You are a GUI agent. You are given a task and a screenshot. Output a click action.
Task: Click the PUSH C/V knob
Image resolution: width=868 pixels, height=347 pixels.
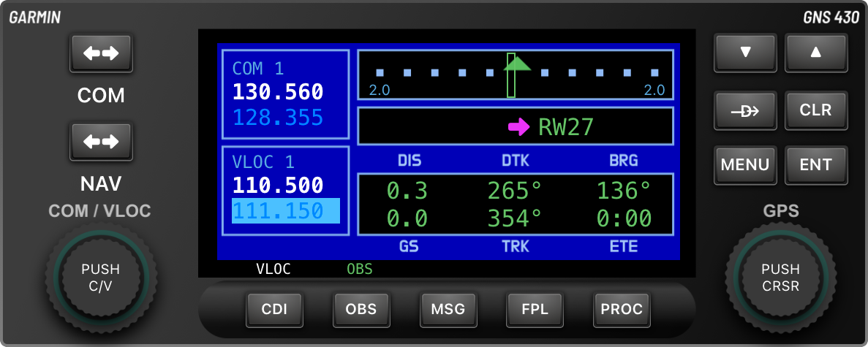[x=100, y=278]
